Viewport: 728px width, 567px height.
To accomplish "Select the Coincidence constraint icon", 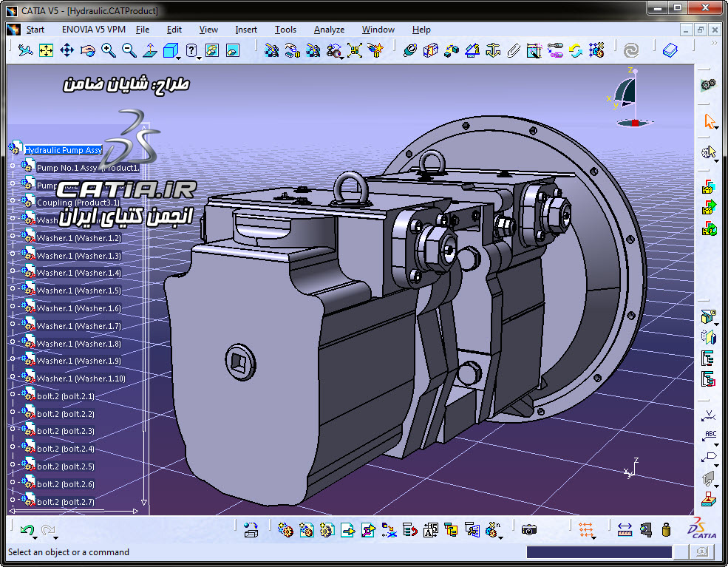I will pyautogui.click(x=410, y=50).
